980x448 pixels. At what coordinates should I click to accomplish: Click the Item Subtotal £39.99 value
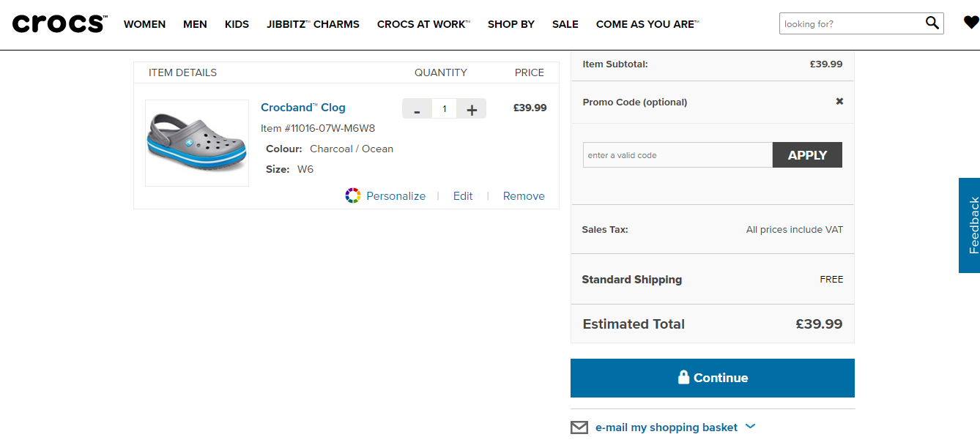tap(826, 64)
